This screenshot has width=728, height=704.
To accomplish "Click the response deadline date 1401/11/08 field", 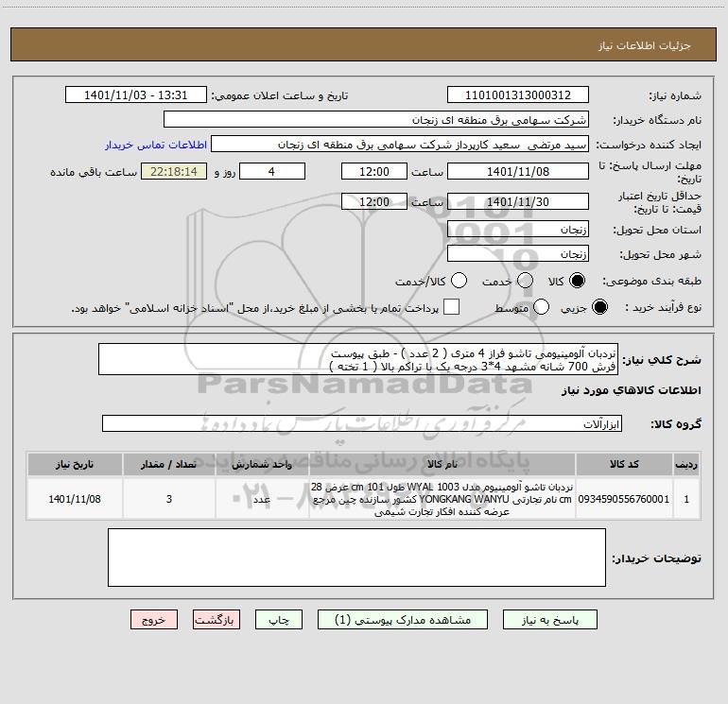I will point(518,171).
